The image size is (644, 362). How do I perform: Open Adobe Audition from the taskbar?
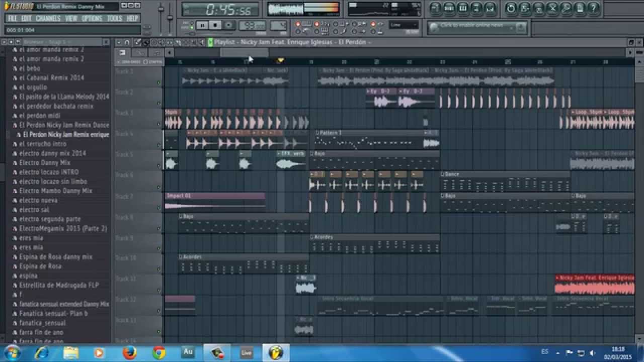[188, 352]
